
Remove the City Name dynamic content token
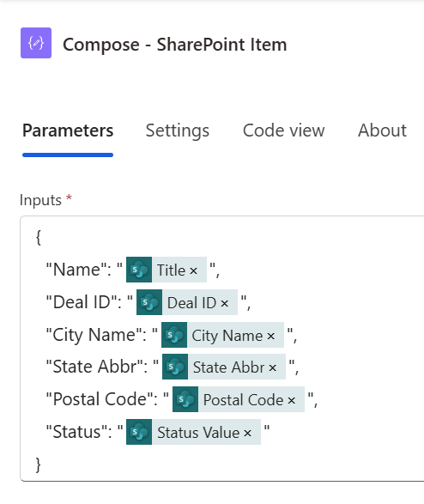coord(270,337)
